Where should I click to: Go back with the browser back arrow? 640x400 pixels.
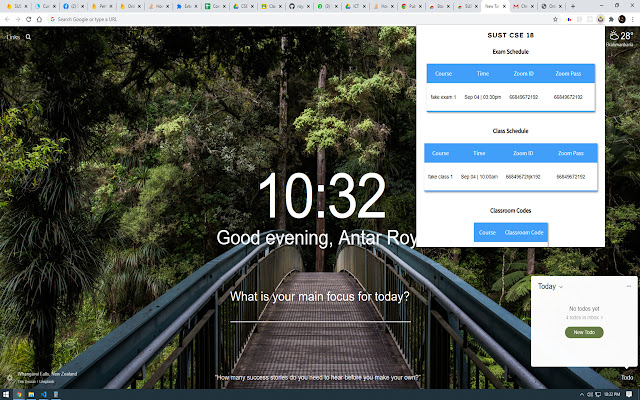[7, 19]
